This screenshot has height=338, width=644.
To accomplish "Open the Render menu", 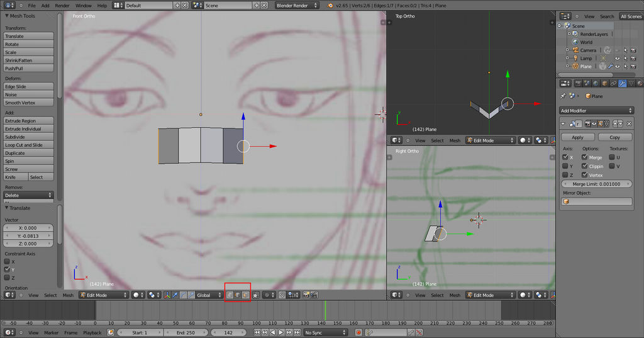I will coord(62,5).
